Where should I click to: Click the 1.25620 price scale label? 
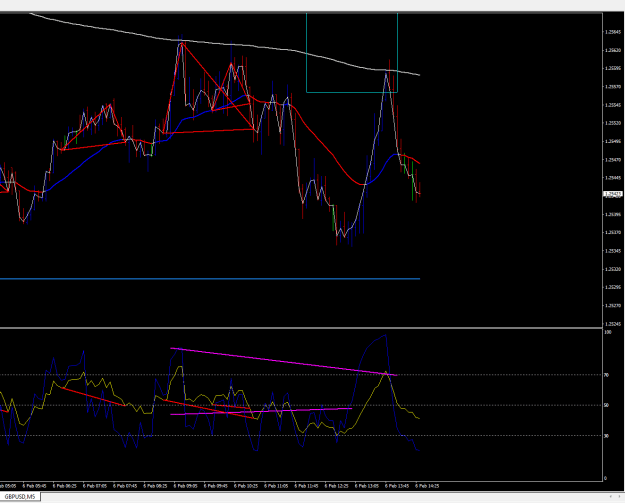pos(613,50)
